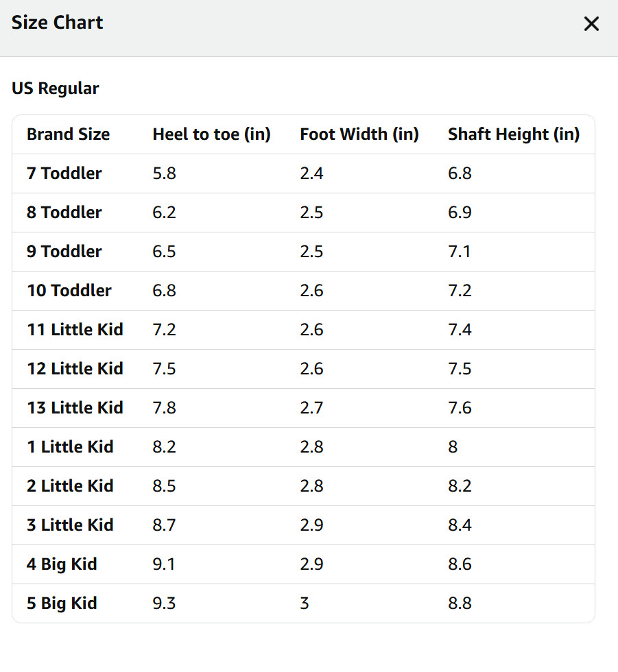The image size is (618, 672).
Task: Select the 11 Little Kid row
Action: pos(303,330)
